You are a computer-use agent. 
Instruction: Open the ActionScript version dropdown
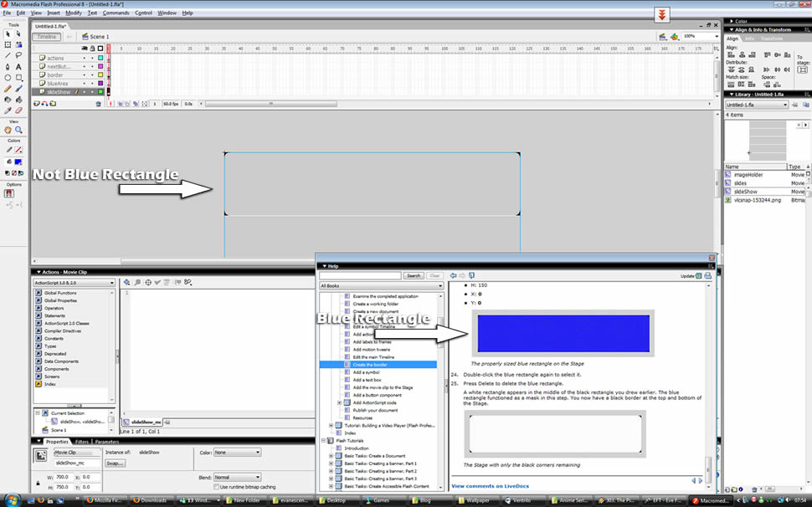(x=74, y=283)
